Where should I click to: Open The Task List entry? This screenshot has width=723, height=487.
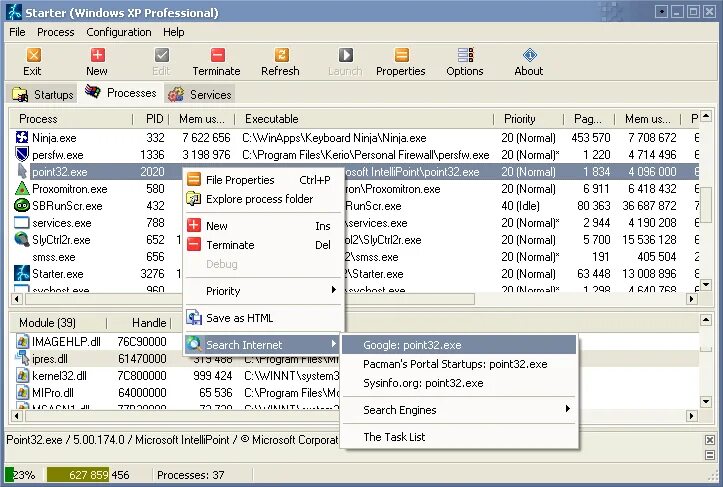[460, 437]
